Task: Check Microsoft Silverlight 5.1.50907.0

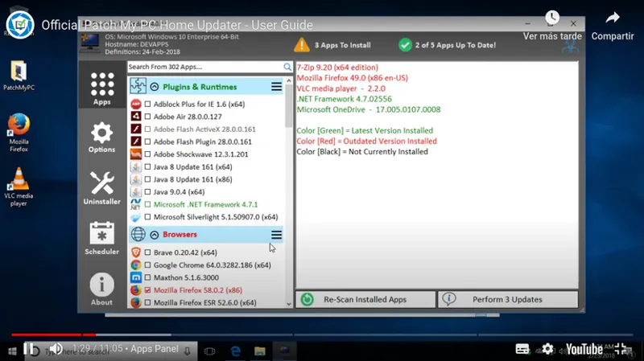Action: tap(147, 217)
